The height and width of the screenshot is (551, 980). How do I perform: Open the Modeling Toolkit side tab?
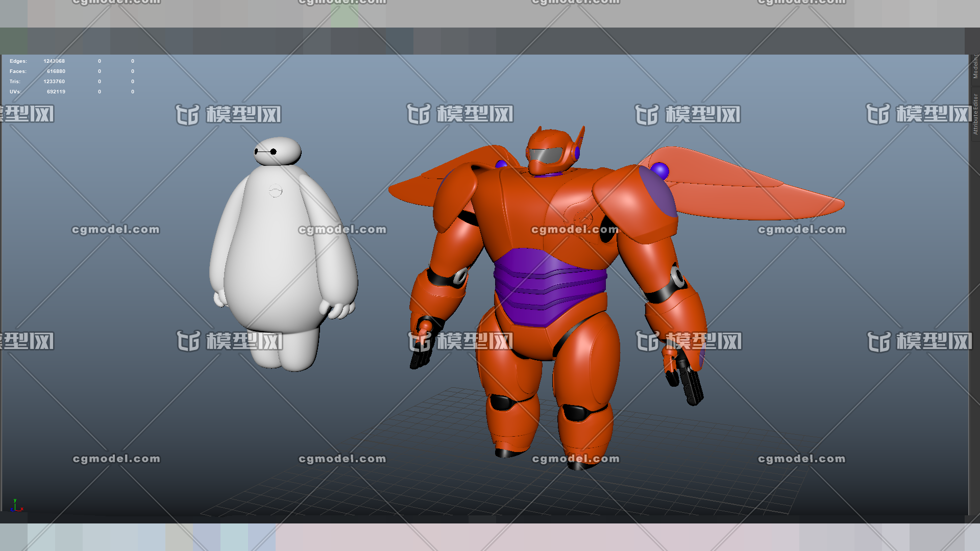[x=975, y=66]
